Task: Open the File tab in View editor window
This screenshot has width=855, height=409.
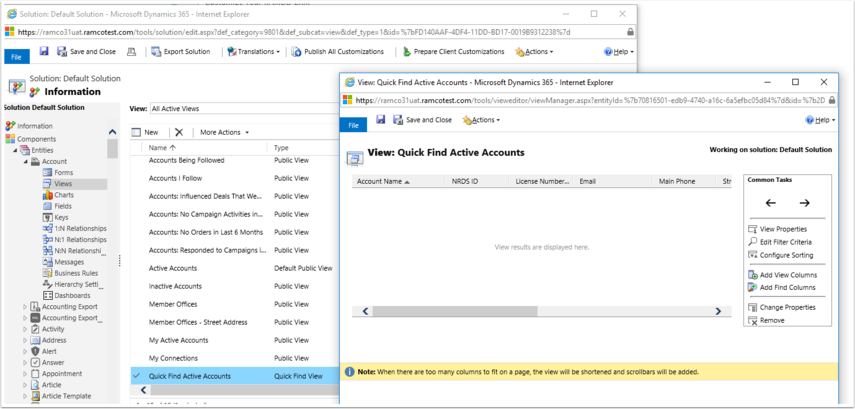Action: pyautogui.click(x=353, y=125)
